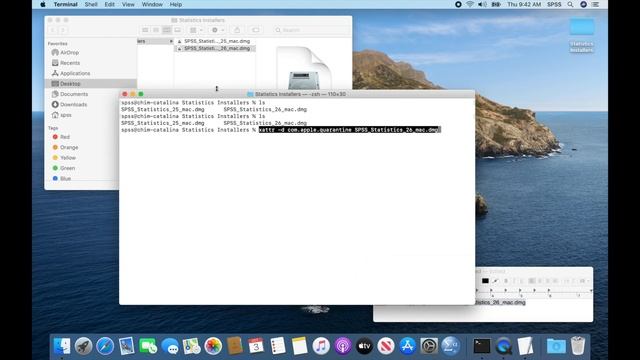This screenshot has width=640, height=360.
Task: Open Notes from the Dock
Action: coord(300,346)
